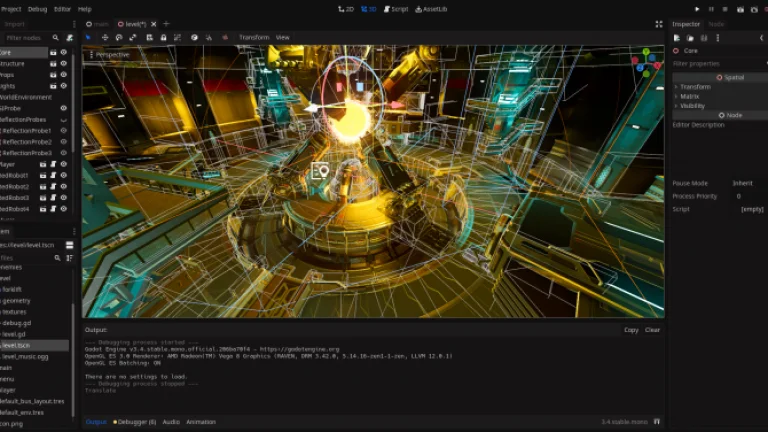Click the list selectable nodes toolbar icon
Screen dimensions: 768x432
click(149, 37)
